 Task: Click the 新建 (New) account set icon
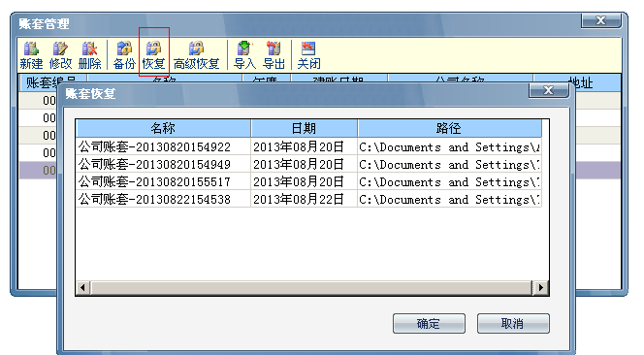tap(31, 55)
